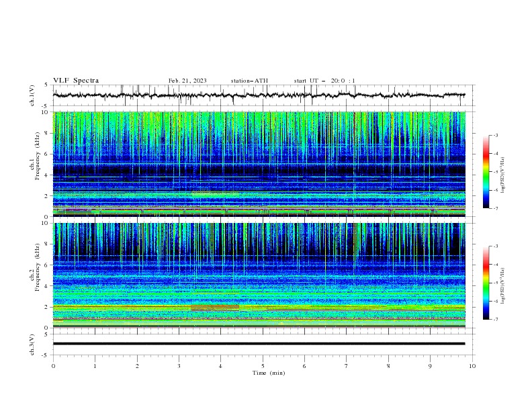Click the date "Feb. 21, 2023"

pos(187,81)
